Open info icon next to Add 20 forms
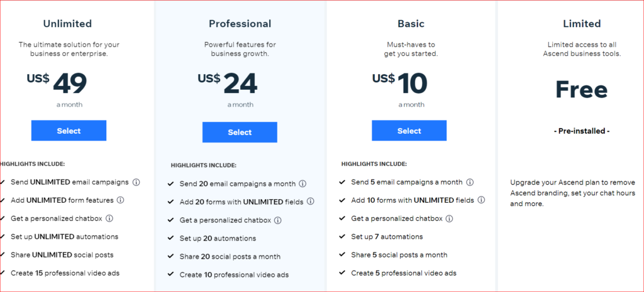The image size is (644, 292). 310,202
